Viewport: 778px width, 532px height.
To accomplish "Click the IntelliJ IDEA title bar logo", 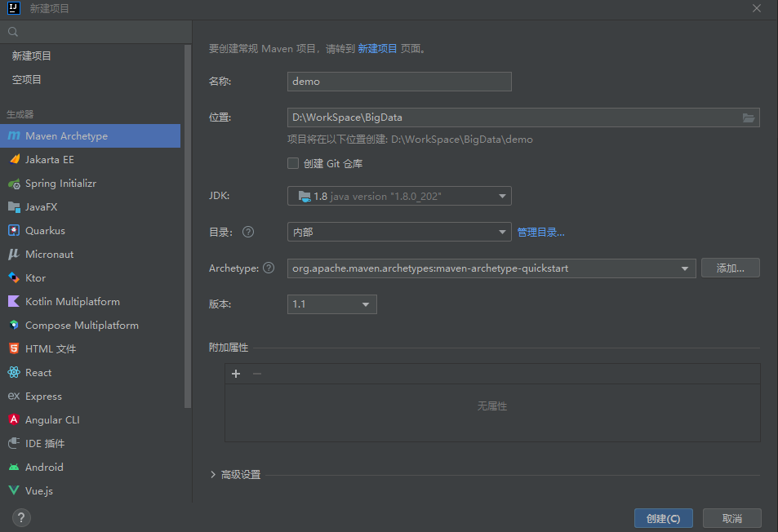I will pos(14,8).
